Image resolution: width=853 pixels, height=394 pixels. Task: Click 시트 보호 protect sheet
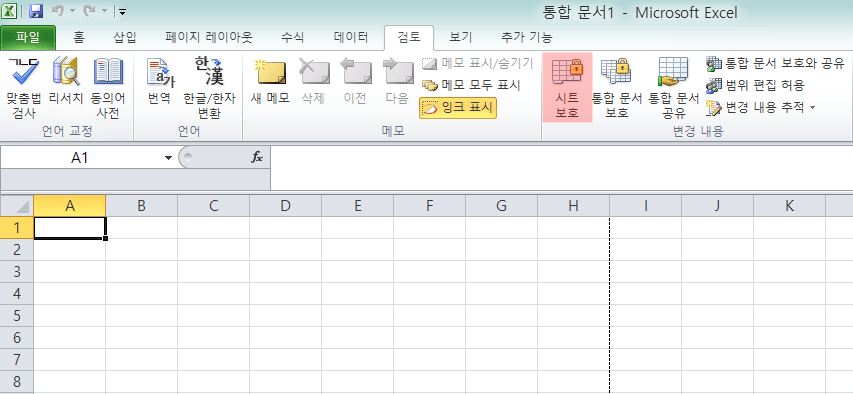567,88
